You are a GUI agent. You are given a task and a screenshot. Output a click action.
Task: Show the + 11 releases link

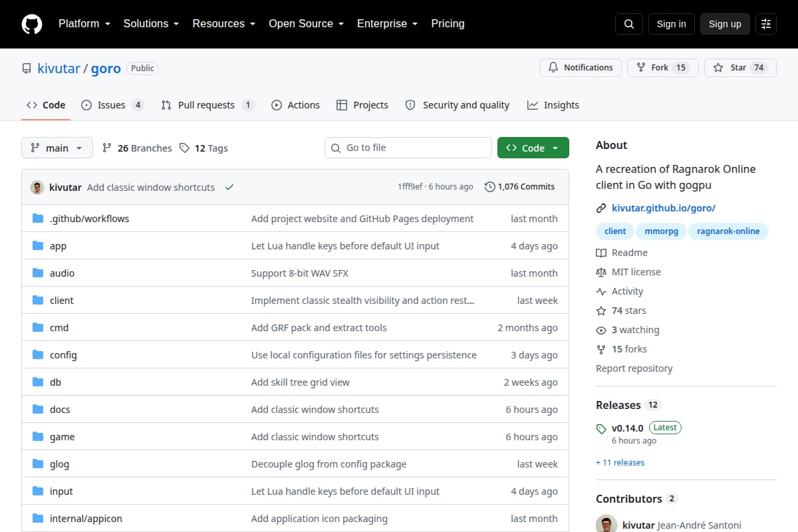pyautogui.click(x=620, y=463)
